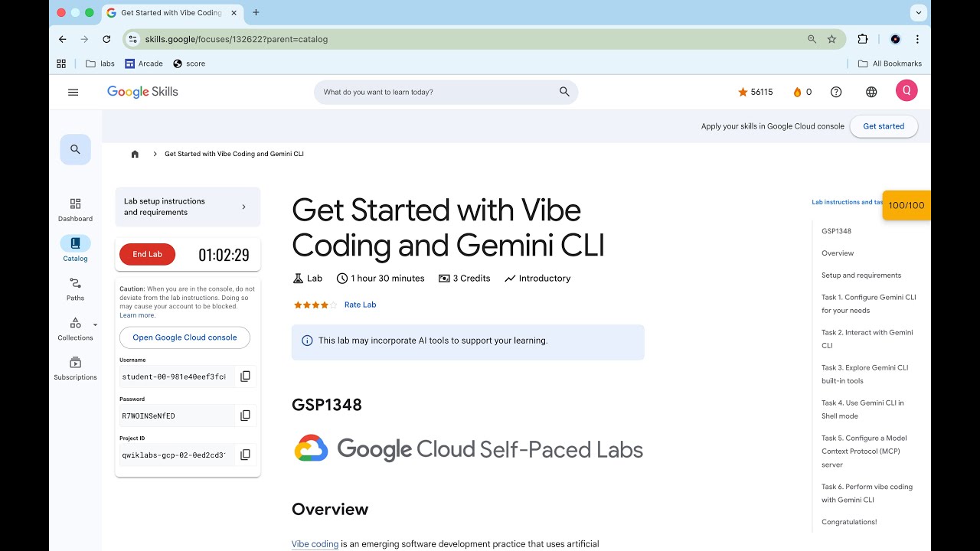
Task: Jump to Task 2 Interact with Gemini CLI
Action: coord(867,339)
